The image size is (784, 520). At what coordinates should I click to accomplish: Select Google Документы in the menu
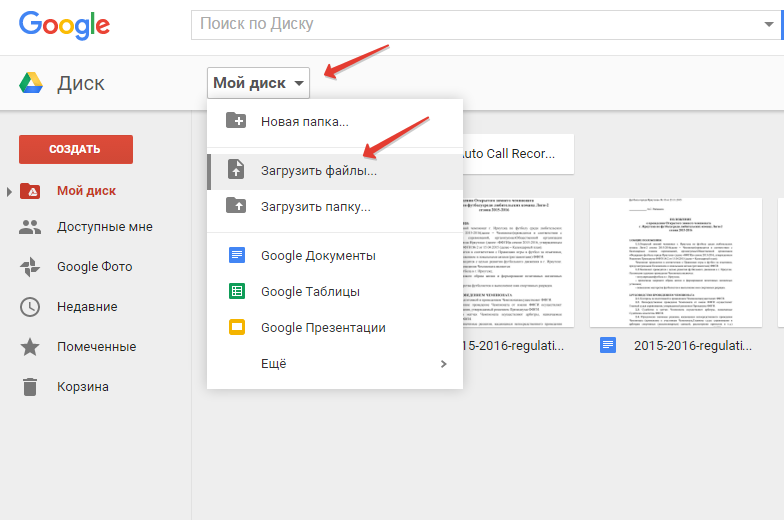click(335, 256)
